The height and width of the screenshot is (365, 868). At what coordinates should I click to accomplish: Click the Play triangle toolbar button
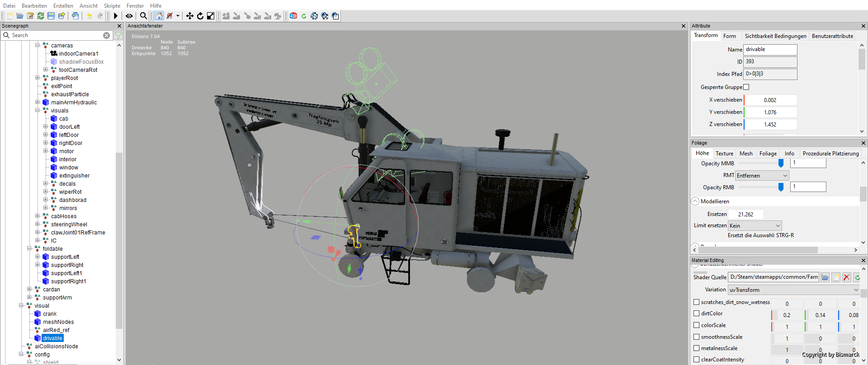tap(116, 16)
